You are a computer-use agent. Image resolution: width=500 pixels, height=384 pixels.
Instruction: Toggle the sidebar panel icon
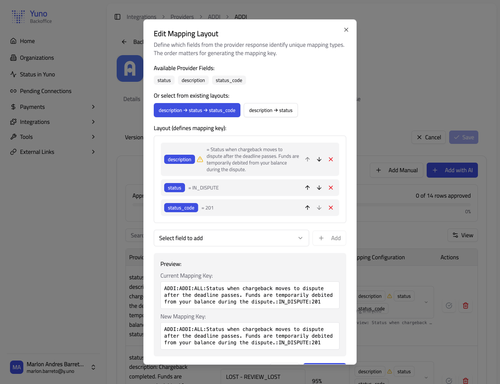click(117, 17)
